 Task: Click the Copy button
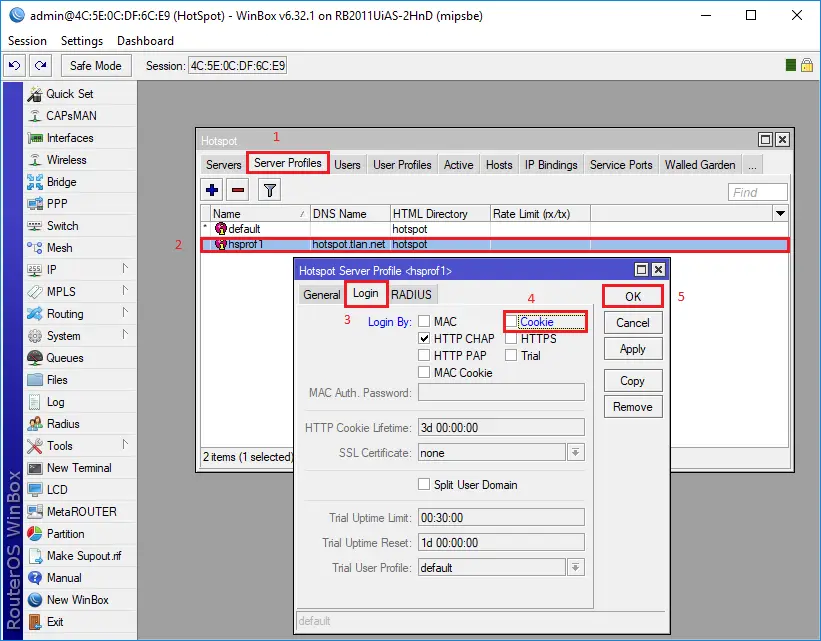tap(633, 381)
